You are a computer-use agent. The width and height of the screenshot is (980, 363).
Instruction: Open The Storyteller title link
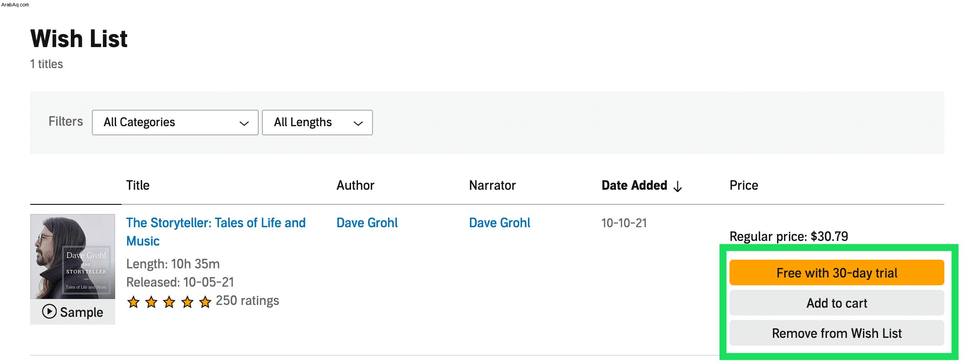(x=216, y=232)
